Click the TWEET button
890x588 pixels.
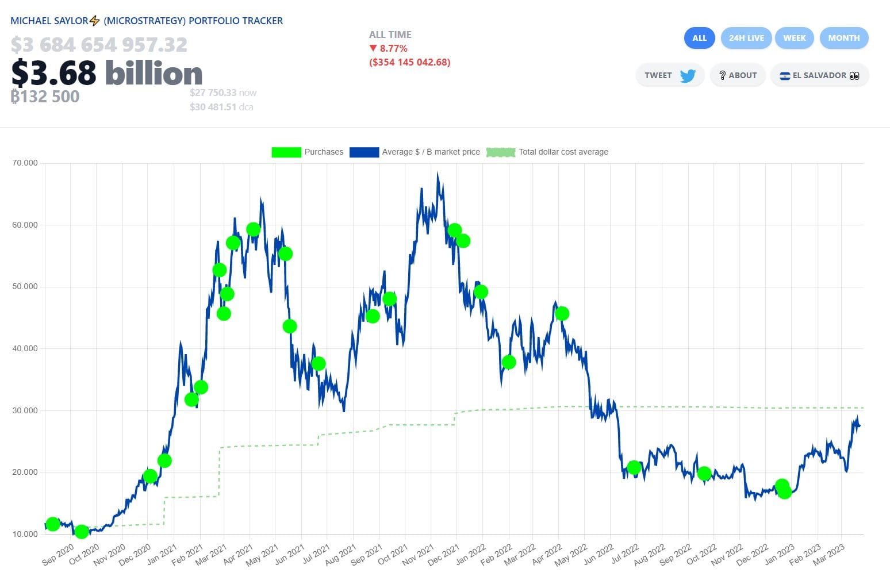(x=670, y=75)
